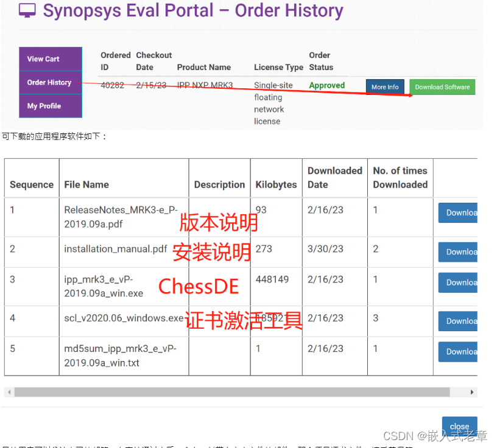Open the View Cart menu item
This screenshot has height=448, width=497.
point(51,59)
